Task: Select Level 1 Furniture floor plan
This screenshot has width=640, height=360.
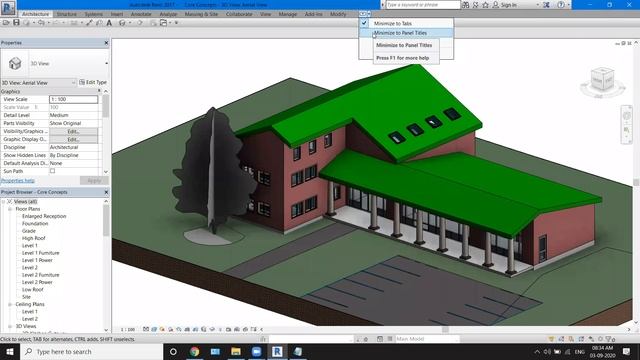Action: [x=40, y=253]
